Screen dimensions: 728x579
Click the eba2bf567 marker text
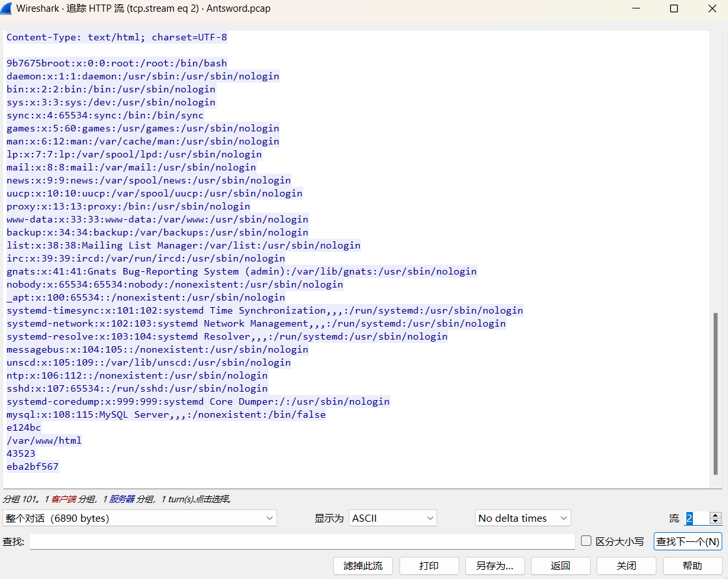(x=33, y=466)
